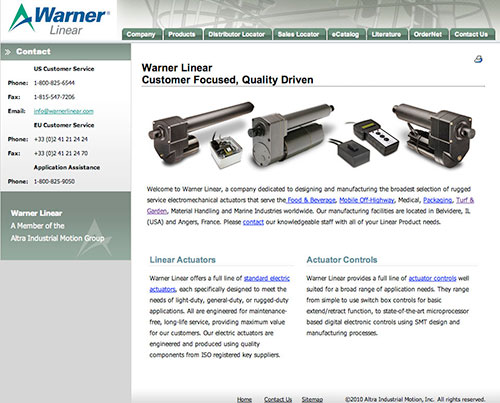The width and height of the screenshot is (500, 403).
Task: Click the printer icon to print the page
Action: 478,59
